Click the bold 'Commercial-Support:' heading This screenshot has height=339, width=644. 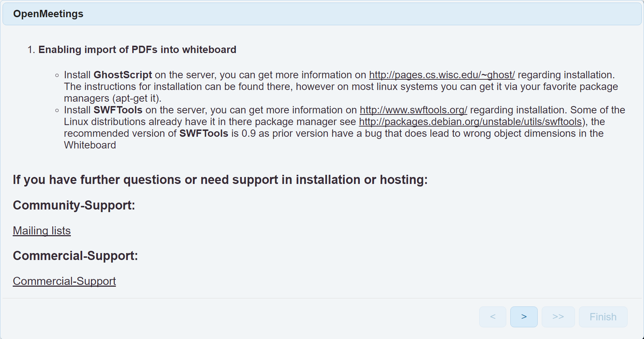(x=75, y=256)
